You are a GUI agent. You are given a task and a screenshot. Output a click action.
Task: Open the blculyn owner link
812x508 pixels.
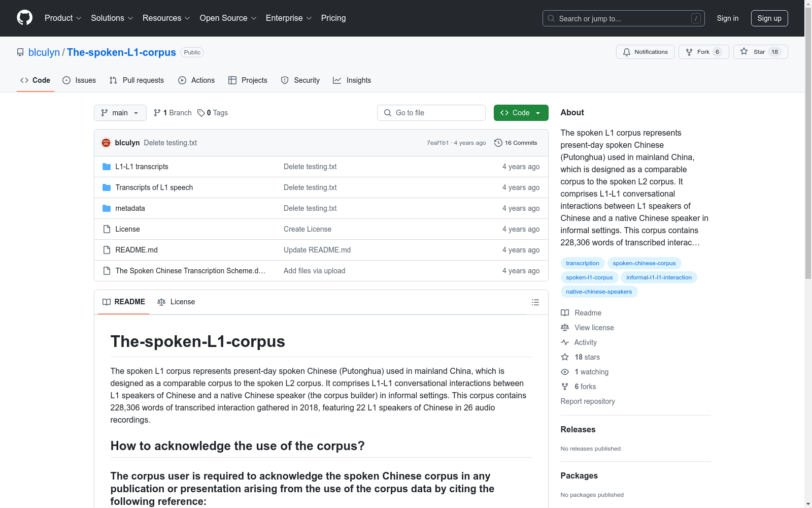click(x=44, y=52)
